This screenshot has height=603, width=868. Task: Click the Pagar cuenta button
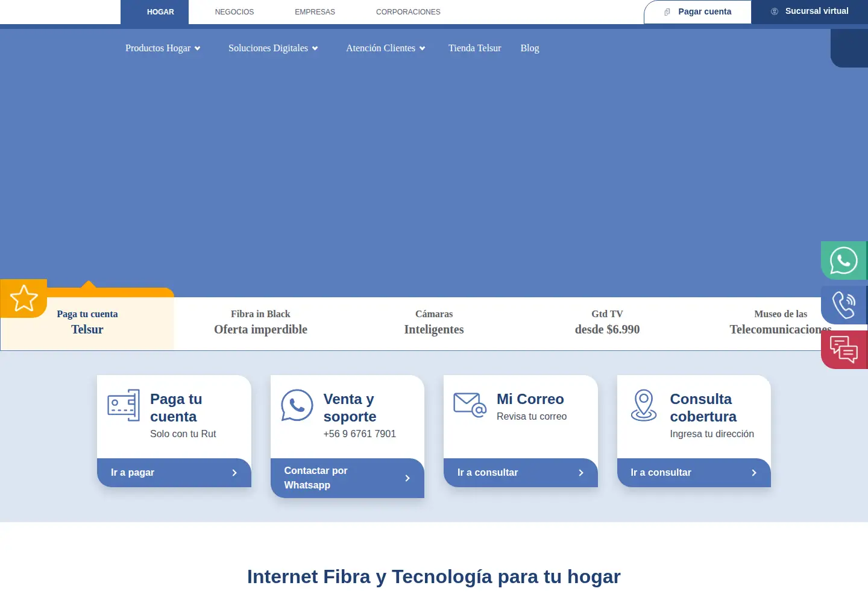point(697,12)
